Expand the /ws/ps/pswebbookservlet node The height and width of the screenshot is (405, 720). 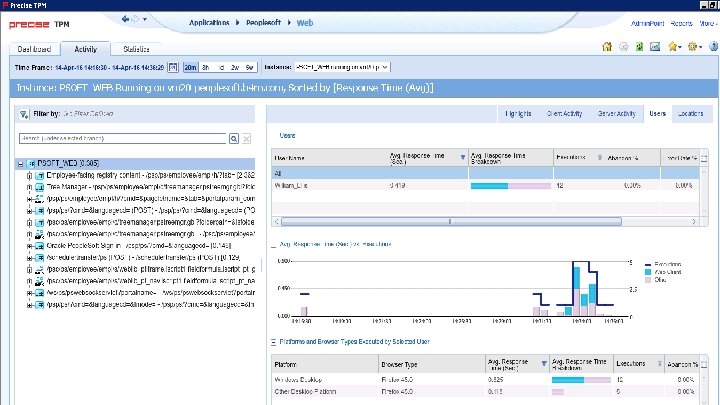(x=29, y=293)
